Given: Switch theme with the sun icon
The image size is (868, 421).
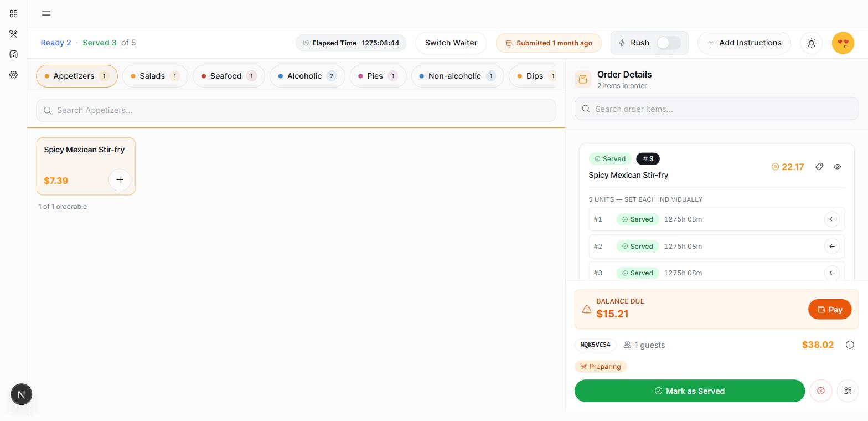Looking at the screenshot, I should 812,43.
